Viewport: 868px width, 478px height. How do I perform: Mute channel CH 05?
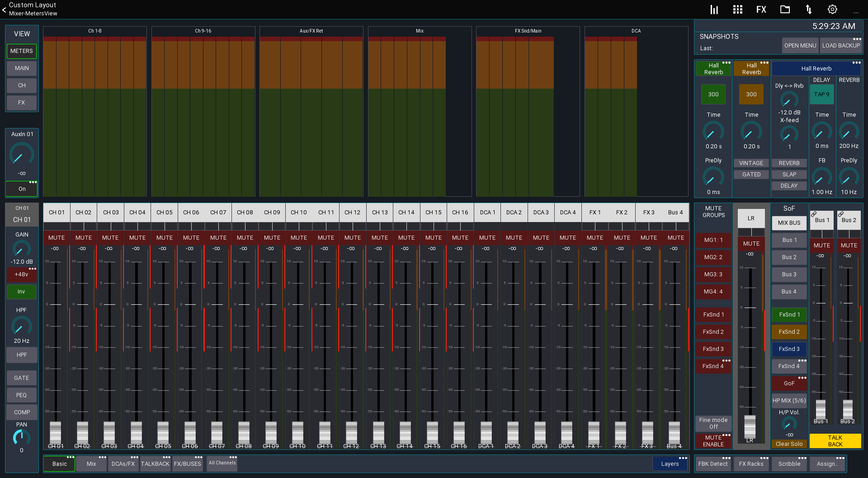tap(164, 237)
